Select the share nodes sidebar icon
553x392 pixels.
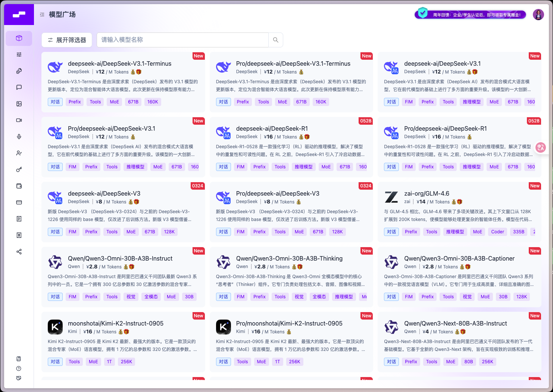click(19, 252)
